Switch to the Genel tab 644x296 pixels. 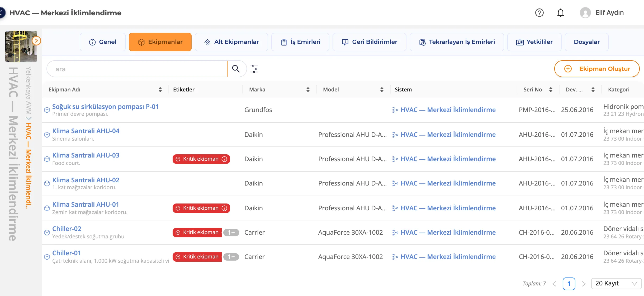103,42
